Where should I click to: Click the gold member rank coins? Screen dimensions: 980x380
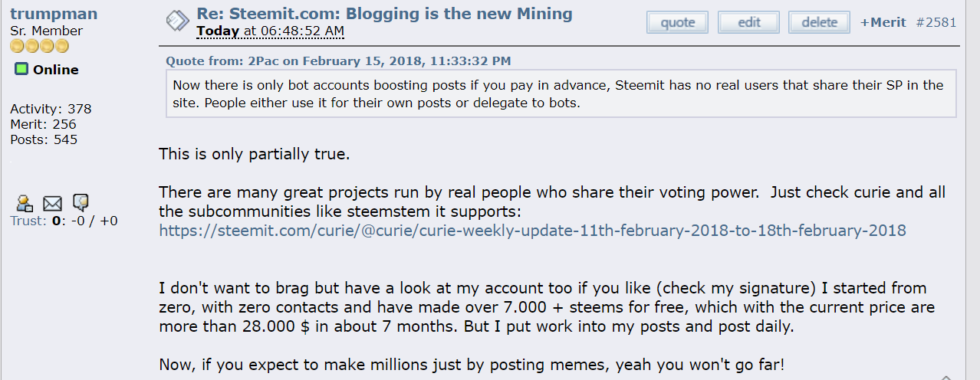(39, 47)
